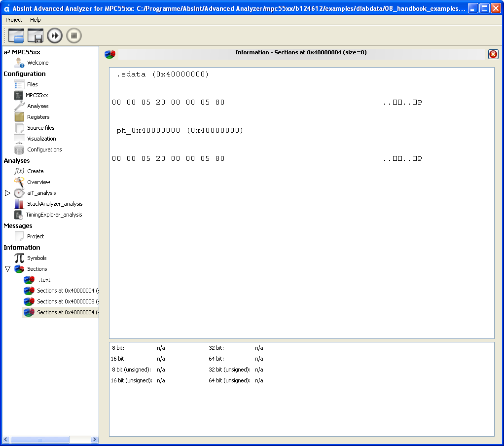The height and width of the screenshot is (446, 504).
Task: Open the Analyses configuration page
Action: click(38, 106)
